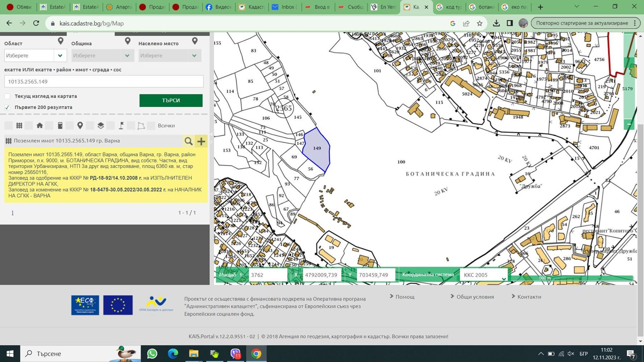644x362 pixels.
Task: Click the green ТЪРСИ search button
Action: [x=171, y=100]
